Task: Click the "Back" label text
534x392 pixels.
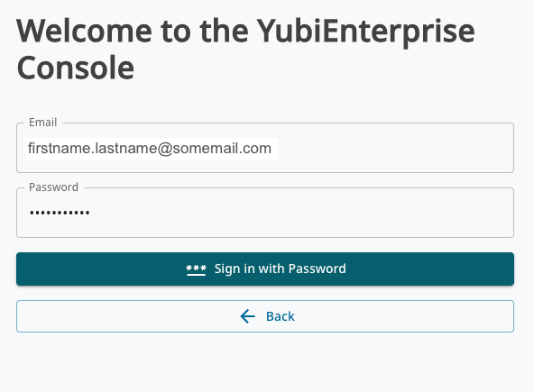Action: click(x=280, y=316)
